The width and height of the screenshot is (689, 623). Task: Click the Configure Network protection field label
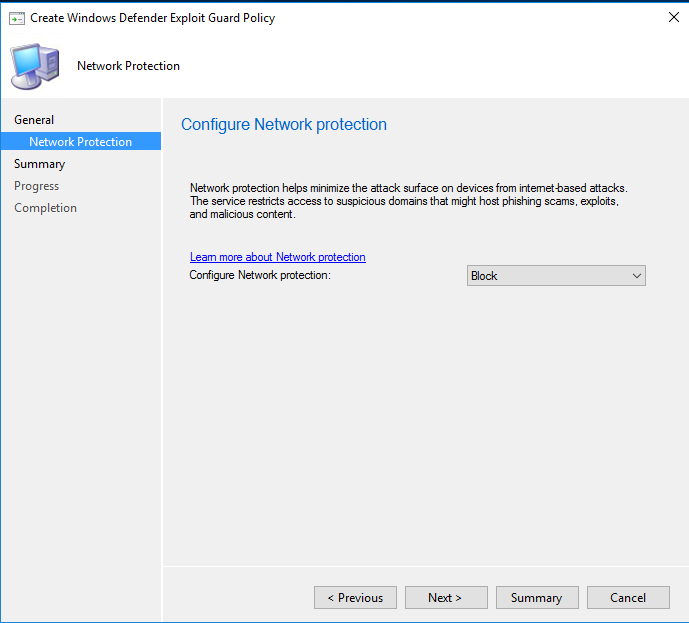coord(259,275)
